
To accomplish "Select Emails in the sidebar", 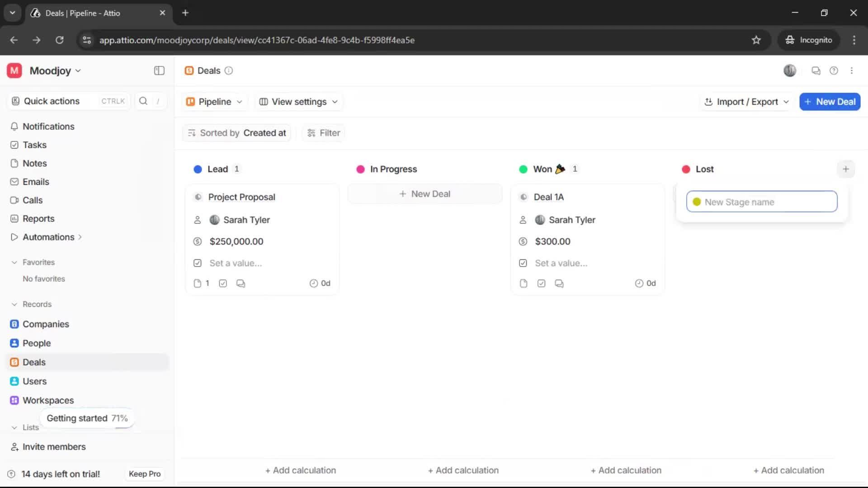I will pos(35,182).
